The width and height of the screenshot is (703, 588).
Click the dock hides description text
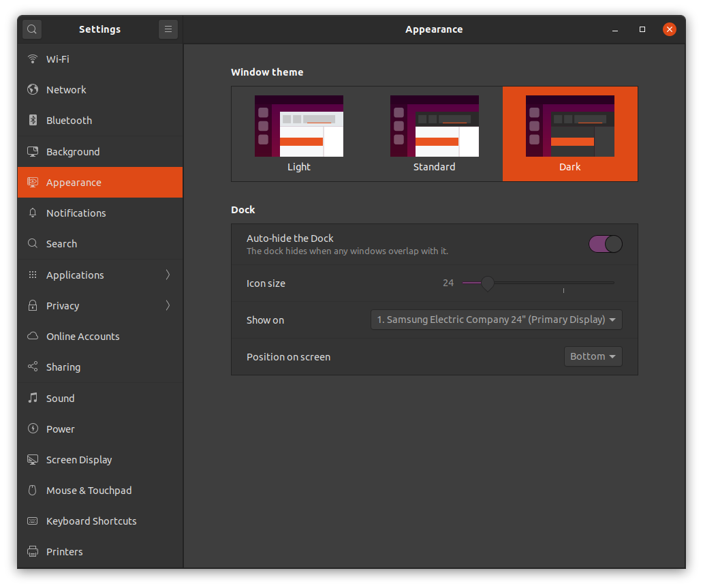pos(347,251)
